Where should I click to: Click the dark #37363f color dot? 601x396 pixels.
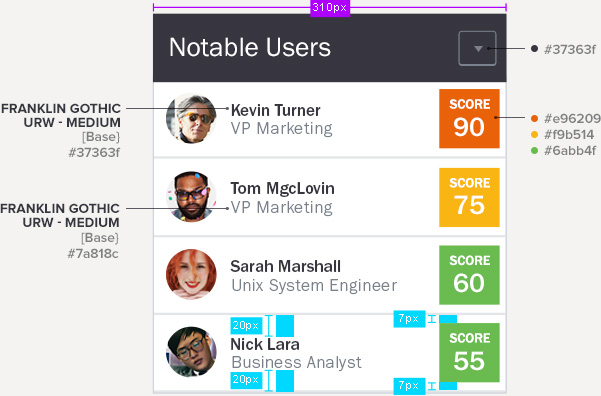[x=534, y=49]
